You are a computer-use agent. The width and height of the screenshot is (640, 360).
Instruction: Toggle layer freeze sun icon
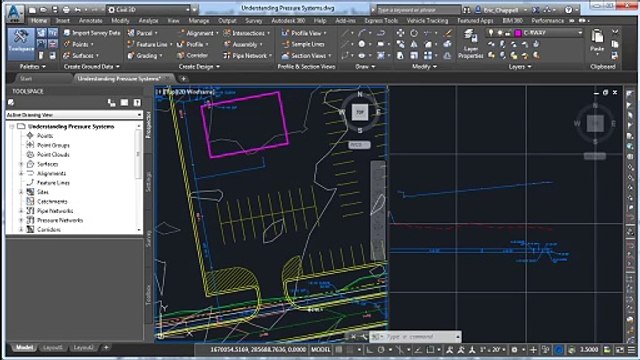pos(499,33)
